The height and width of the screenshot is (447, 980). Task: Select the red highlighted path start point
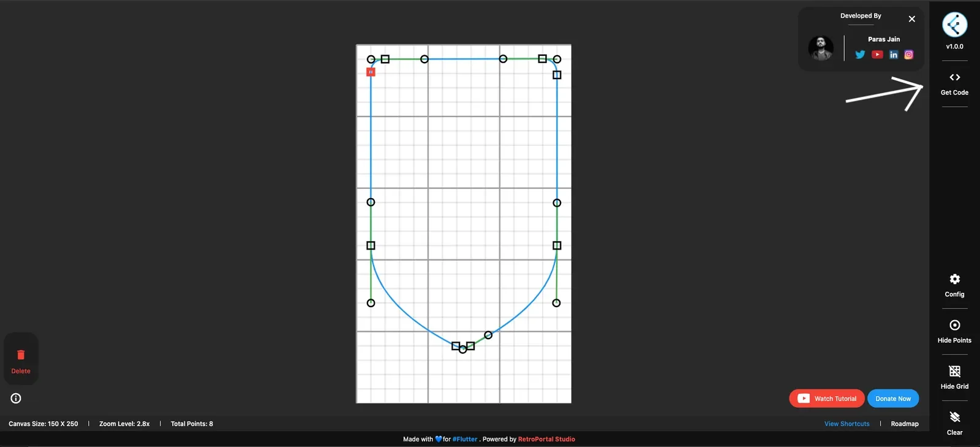click(371, 72)
